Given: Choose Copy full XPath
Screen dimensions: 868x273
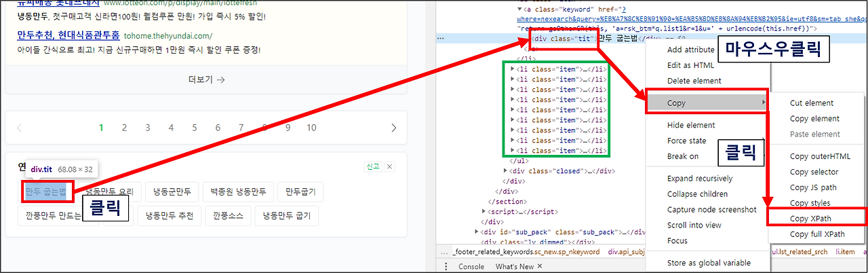Looking at the screenshot, I should coord(817,234).
